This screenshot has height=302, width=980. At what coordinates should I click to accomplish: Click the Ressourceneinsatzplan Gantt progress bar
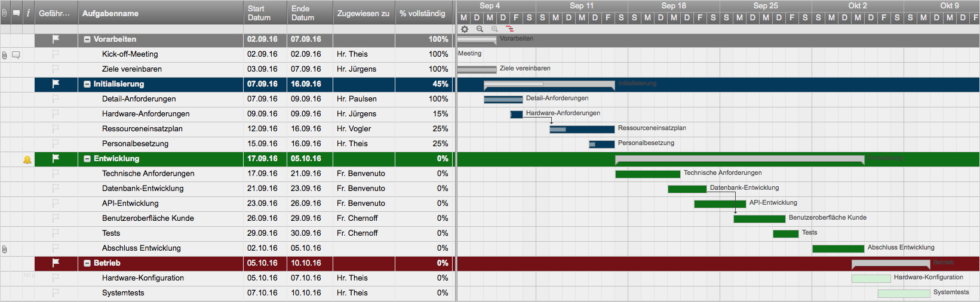tap(582, 129)
